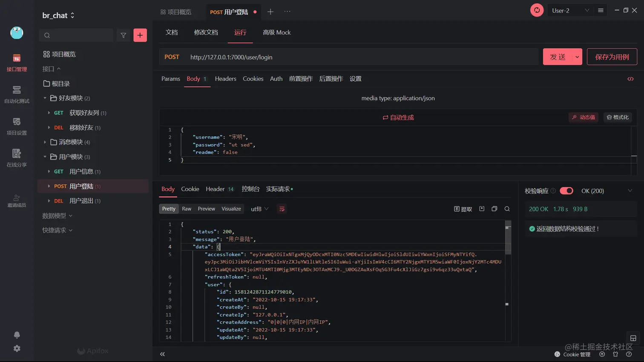The image size is (644, 362).
Task: Open settings gear in sidebar
Action: click(x=17, y=348)
